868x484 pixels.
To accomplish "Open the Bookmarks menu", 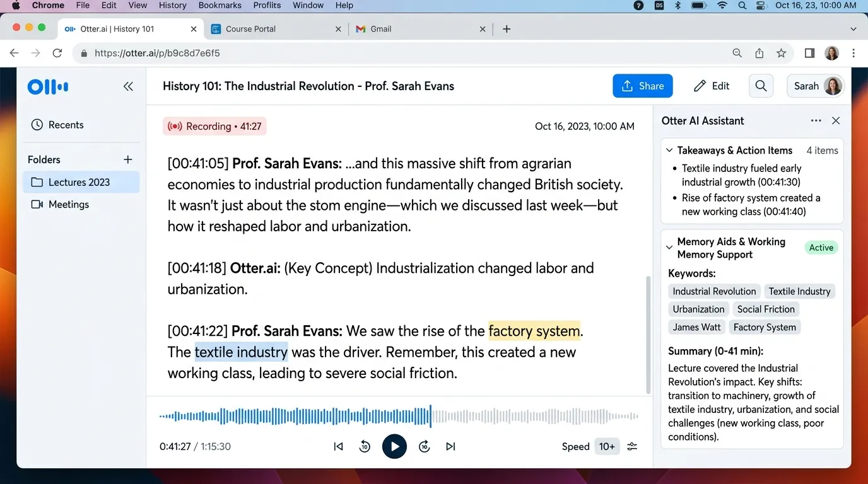I will [220, 6].
